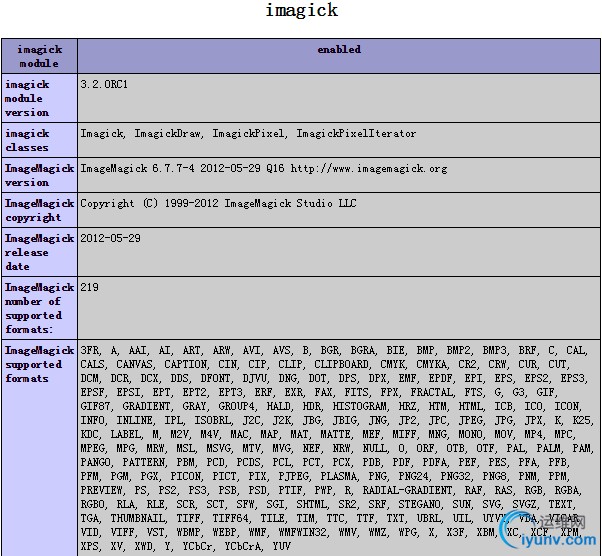Click the 'EPDF' format entry
This screenshot has width=602, height=556.
(x=440, y=378)
